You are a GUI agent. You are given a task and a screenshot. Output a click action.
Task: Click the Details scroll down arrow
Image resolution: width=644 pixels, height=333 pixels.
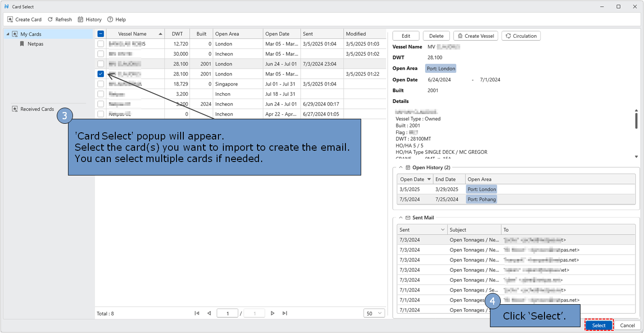pos(636,157)
